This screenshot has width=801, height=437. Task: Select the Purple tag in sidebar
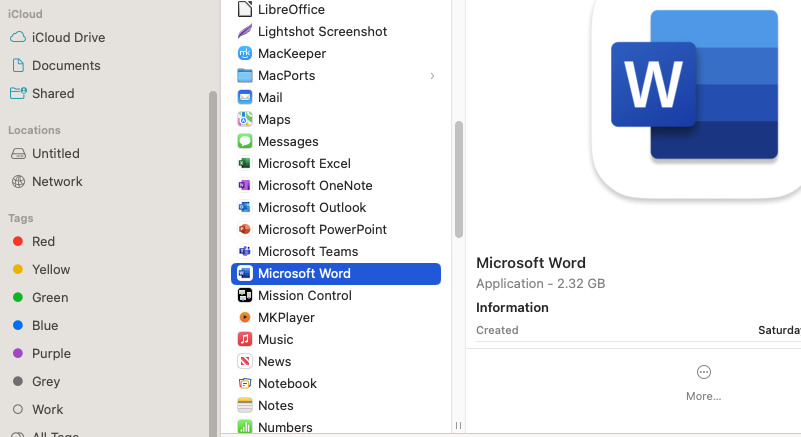51,353
